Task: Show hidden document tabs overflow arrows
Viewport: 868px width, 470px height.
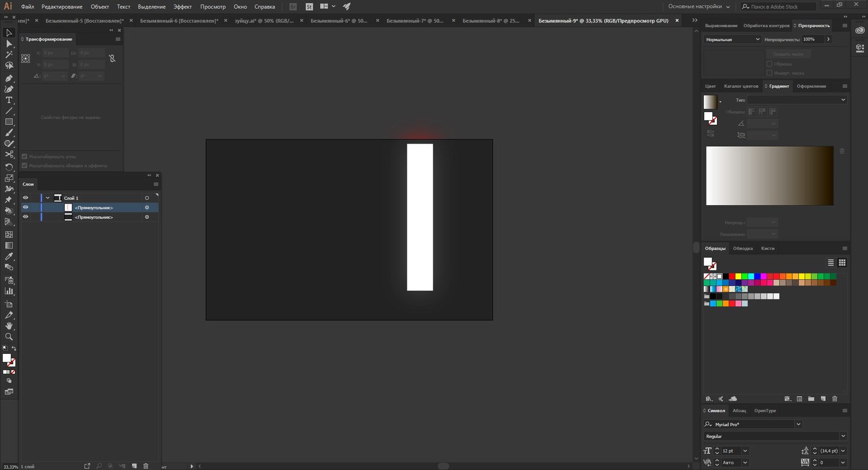Action: (x=694, y=20)
